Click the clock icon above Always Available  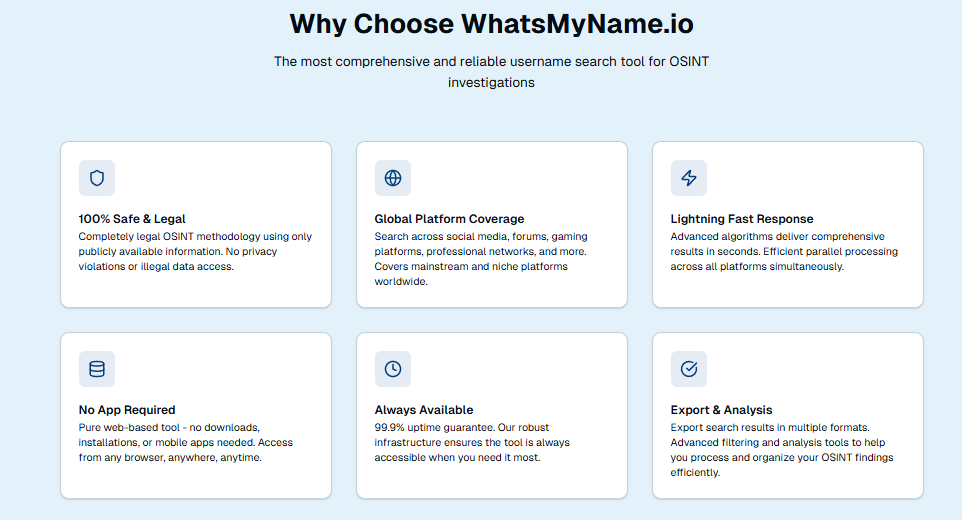point(393,369)
